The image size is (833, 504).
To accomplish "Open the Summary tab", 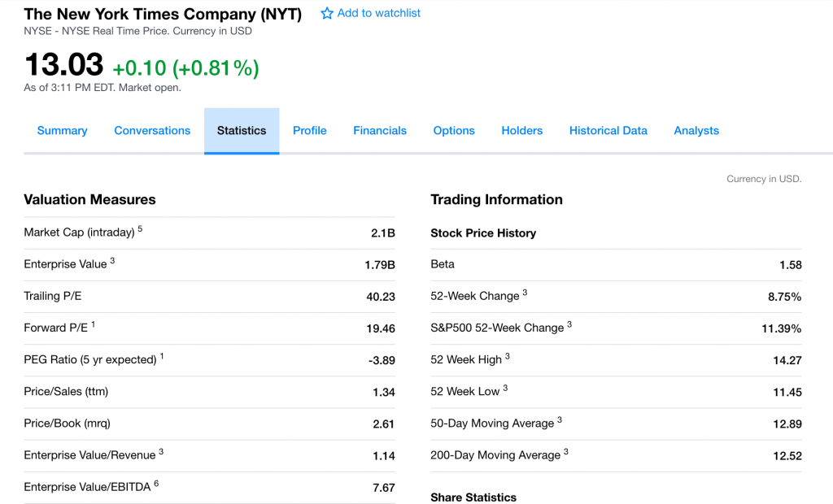I will click(x=62, y=131).
